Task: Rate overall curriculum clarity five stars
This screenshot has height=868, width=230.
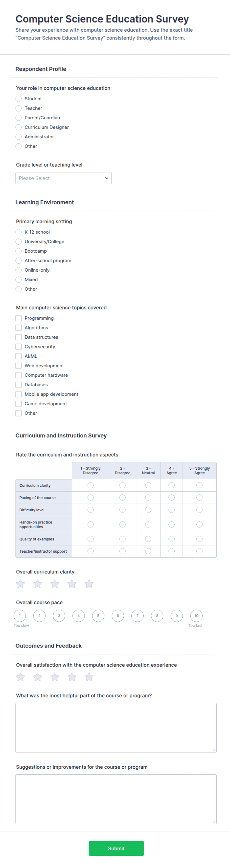Action: pos(89,584)
